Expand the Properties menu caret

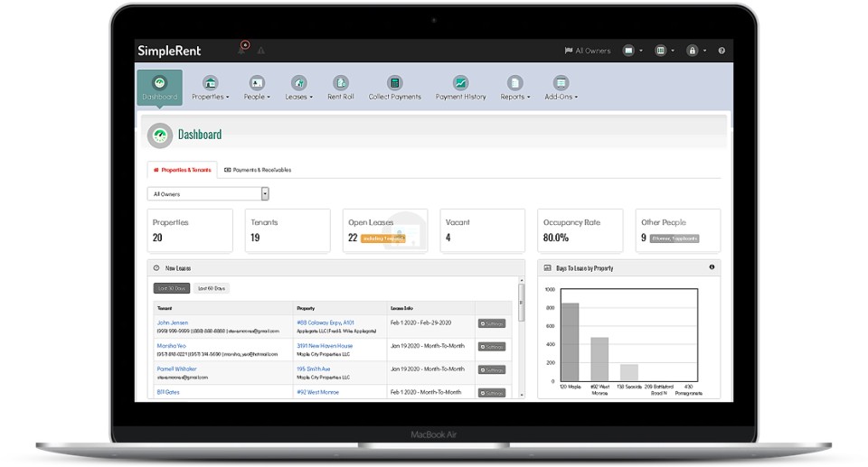(x=228, y=98)
